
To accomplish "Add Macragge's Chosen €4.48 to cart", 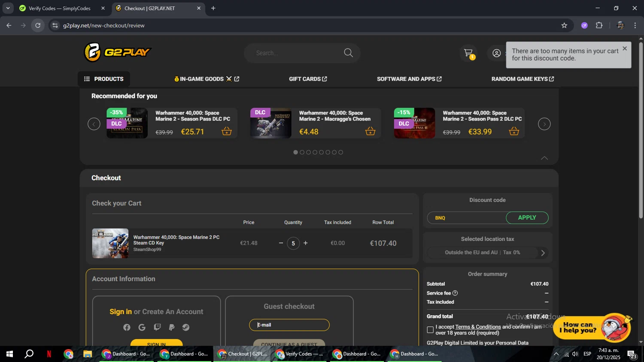I will (x=370, y=131).
